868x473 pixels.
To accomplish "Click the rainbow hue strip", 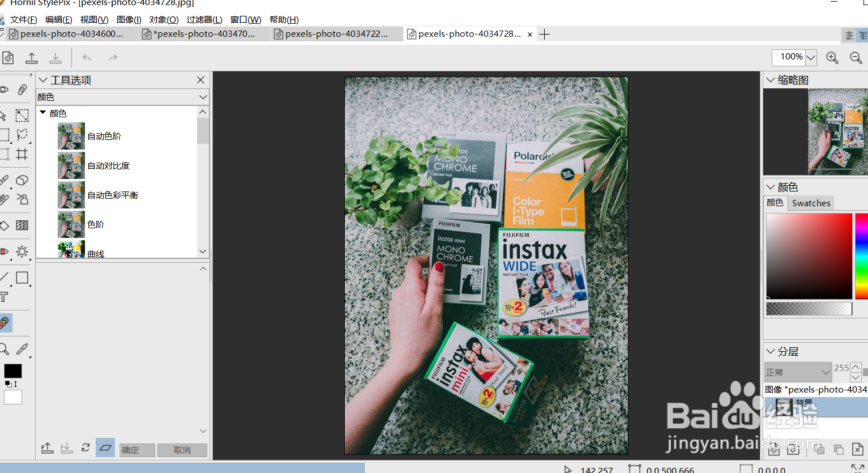I will (861, 256).
